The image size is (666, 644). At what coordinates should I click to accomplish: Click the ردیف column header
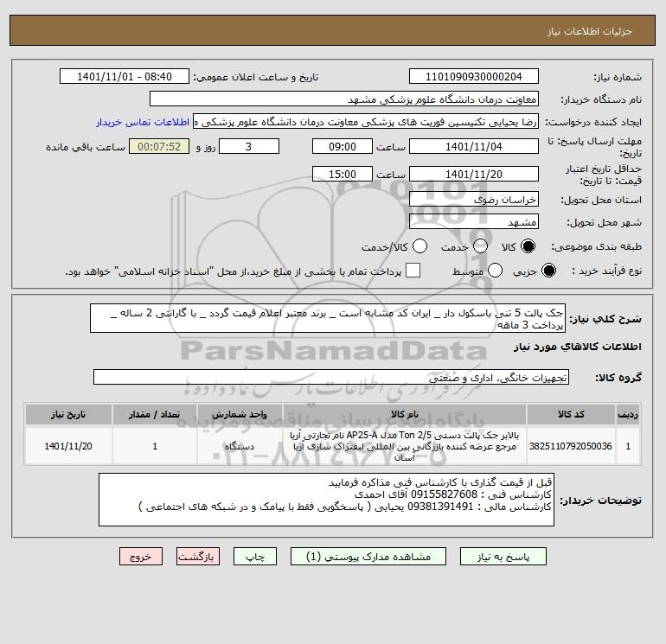[628, 414]
